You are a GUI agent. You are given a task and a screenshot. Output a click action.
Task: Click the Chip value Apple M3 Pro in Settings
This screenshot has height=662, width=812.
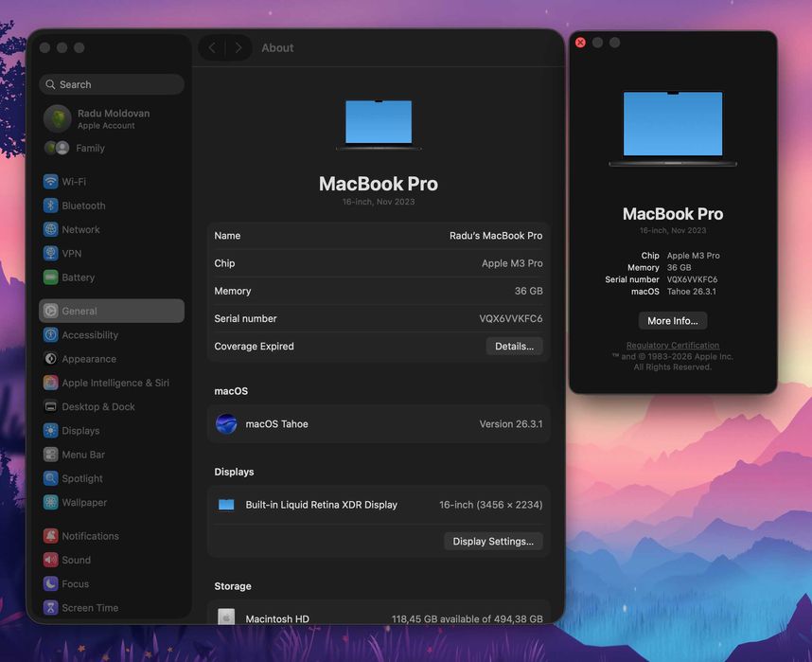click(x=512, y=263)
